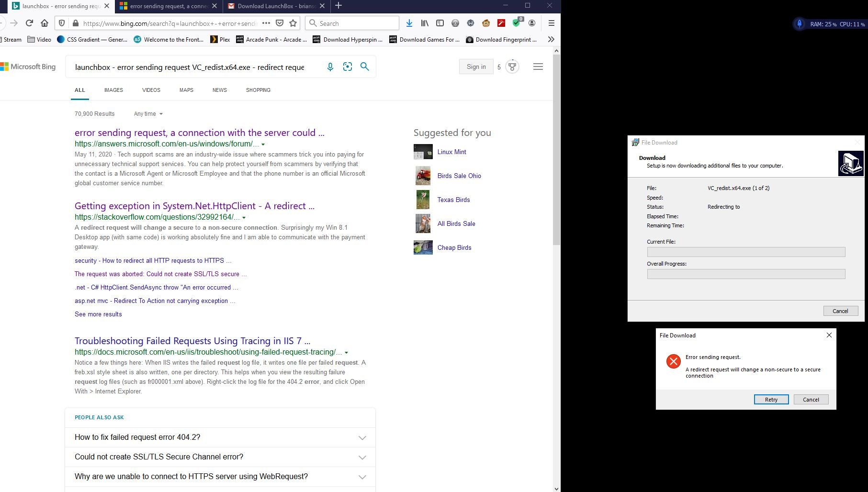Image resolution: width=868 pixels, height=492 pixels.
Task: Click Cheap Birds suggestion thumbnail
Action: [423, 247]
